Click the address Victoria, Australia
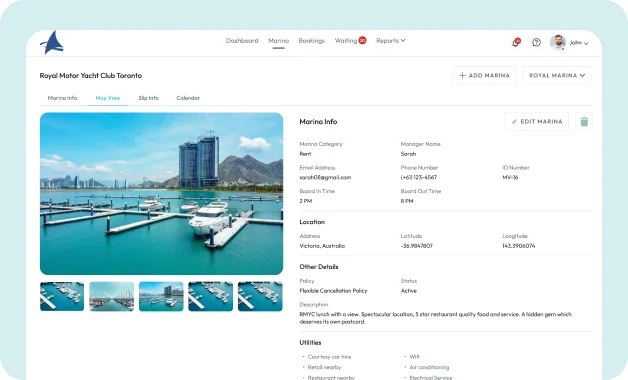 (322, 246)
